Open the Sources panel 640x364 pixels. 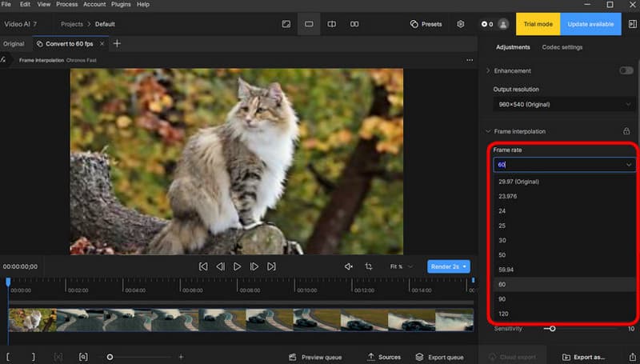(x=384, y=357)
